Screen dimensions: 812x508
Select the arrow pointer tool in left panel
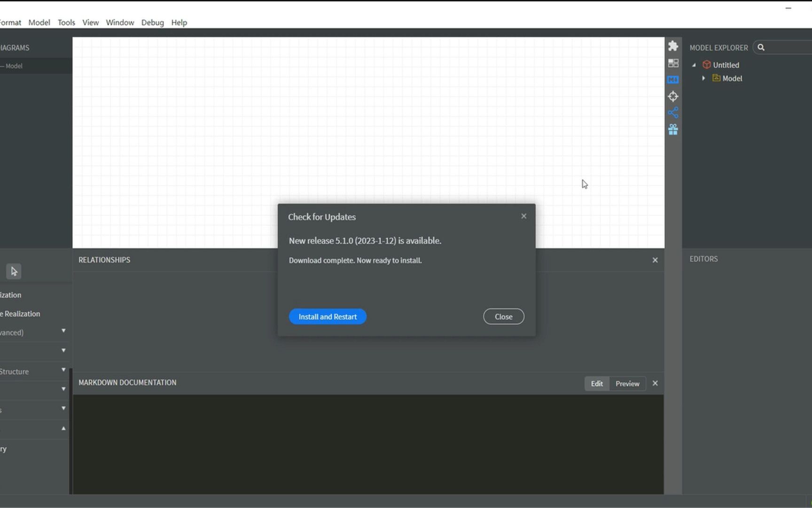click(x=14, y=271)
